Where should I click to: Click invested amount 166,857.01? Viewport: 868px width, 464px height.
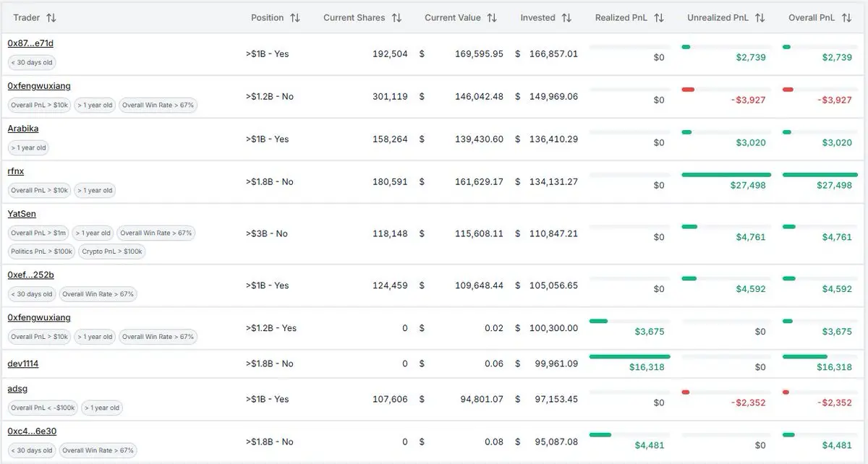[553, 53]
